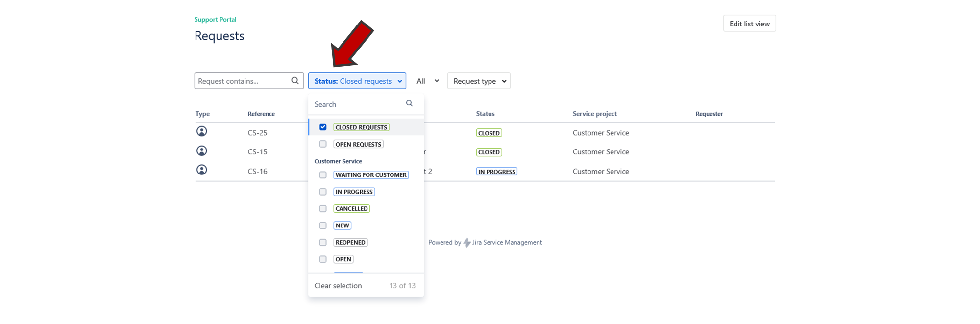Viewport: 980px width, 324px height.
Task: Choose the New status option in list
Action: tap(343, 225)
